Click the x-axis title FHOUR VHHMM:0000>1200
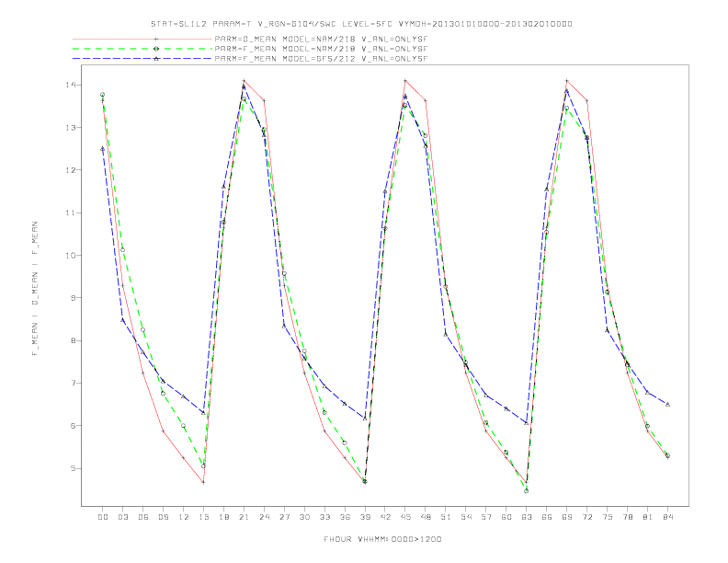This screenshot has height=563, width=728. pyautogui.click(x=382, y=539)
